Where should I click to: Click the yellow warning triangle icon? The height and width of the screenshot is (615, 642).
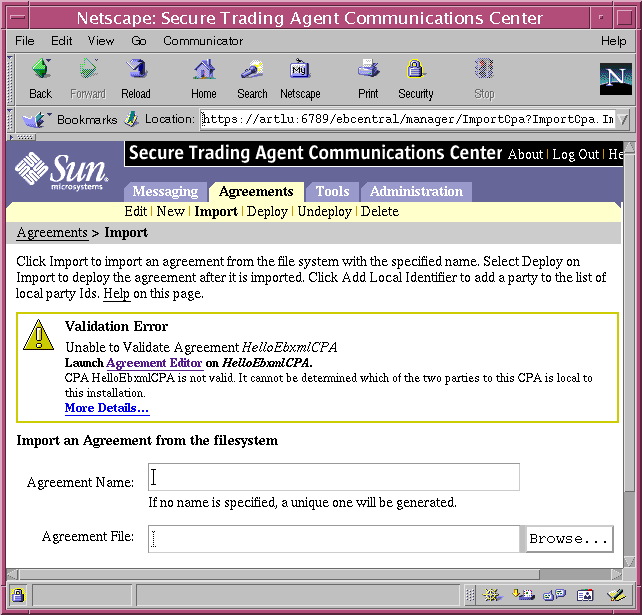[x=38, y=335]
